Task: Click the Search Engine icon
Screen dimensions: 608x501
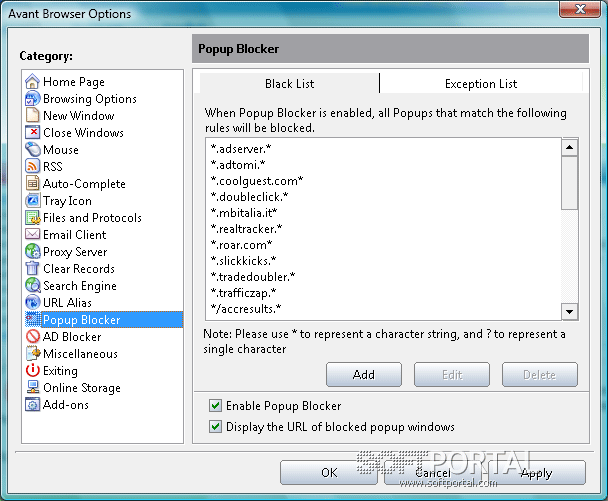Action: point(33,285)
